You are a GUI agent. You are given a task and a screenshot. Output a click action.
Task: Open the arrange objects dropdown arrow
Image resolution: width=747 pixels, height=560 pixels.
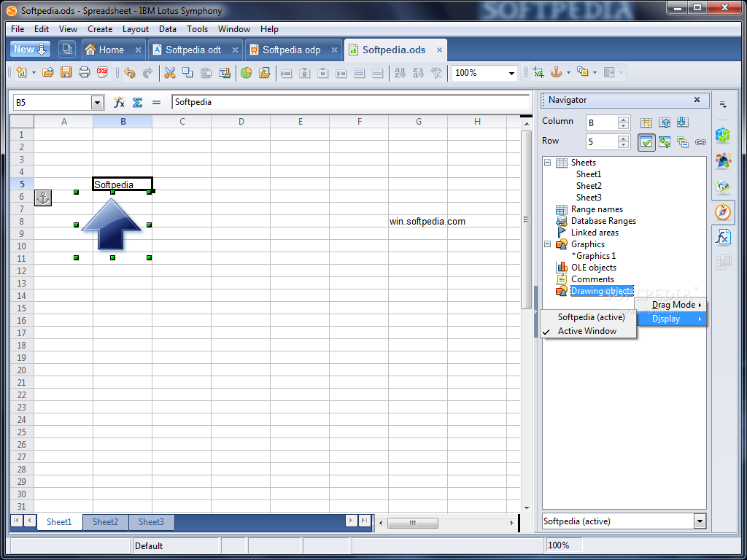coord(595,73)
